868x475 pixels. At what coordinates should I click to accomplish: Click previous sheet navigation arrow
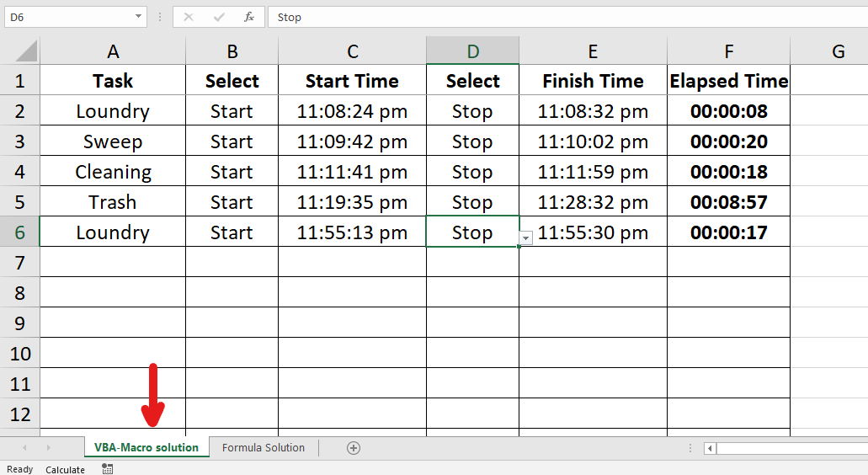point(24,448)
